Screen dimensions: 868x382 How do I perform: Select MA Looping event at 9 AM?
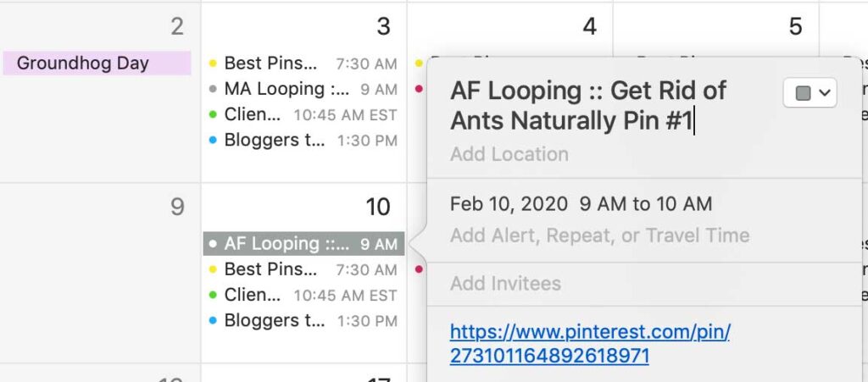pos(303,89)
